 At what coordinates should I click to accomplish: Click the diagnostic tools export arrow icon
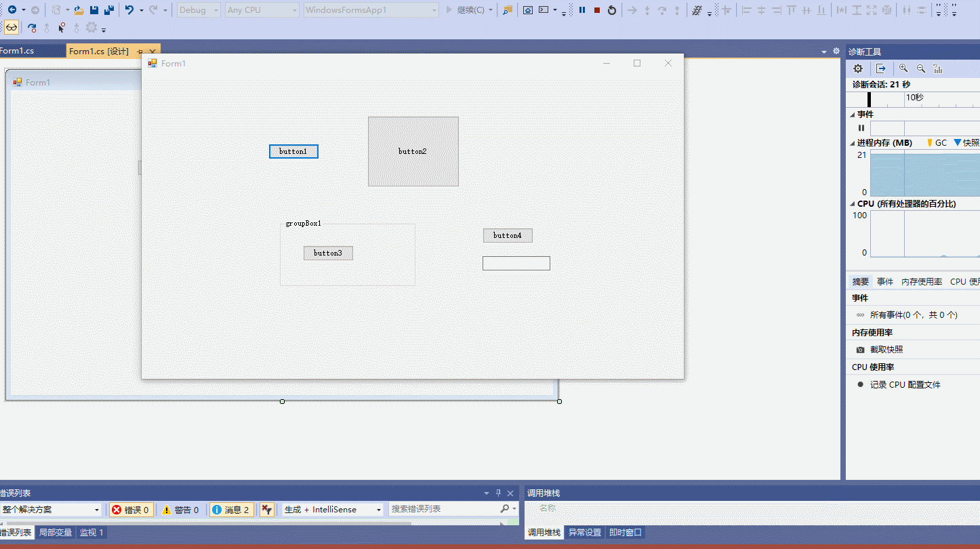click(880, 68)
